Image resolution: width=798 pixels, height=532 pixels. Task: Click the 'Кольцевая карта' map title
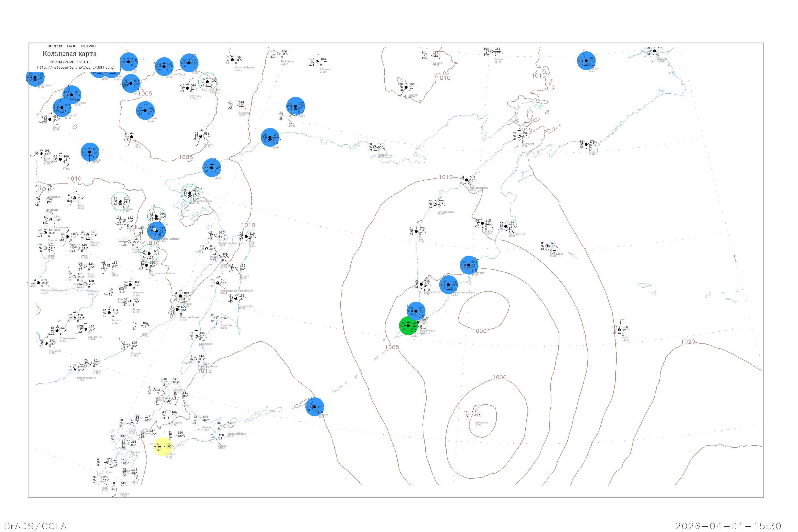(x=69, y=54)
